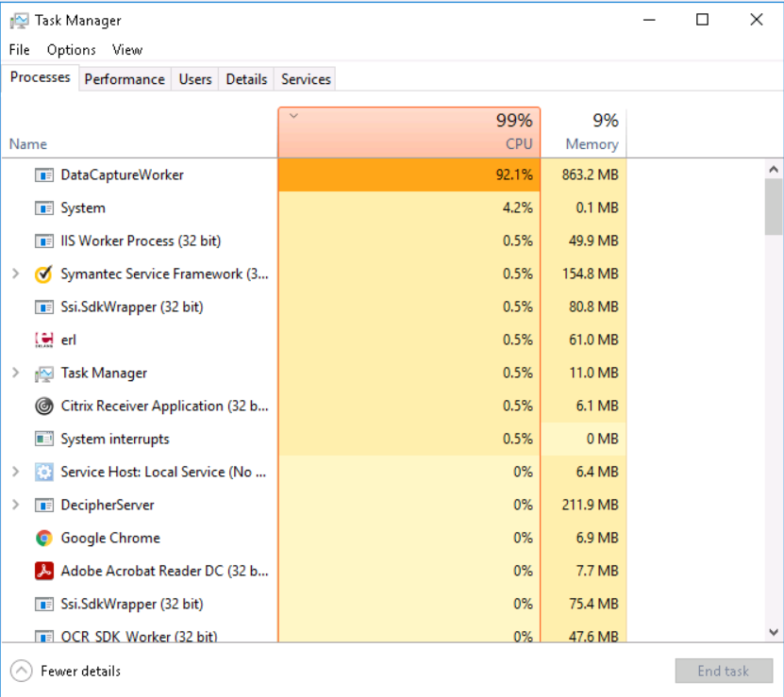Click the OCR SDK Worker icon
Image resolution: width=784 pixels, height=697 pixels.
(x=44, y=637)
